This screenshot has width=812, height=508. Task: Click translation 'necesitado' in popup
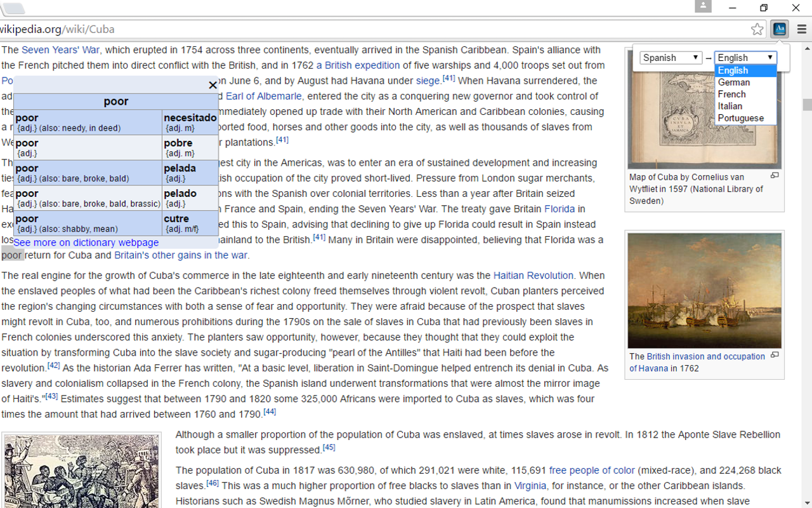click(x=190, y=118)
